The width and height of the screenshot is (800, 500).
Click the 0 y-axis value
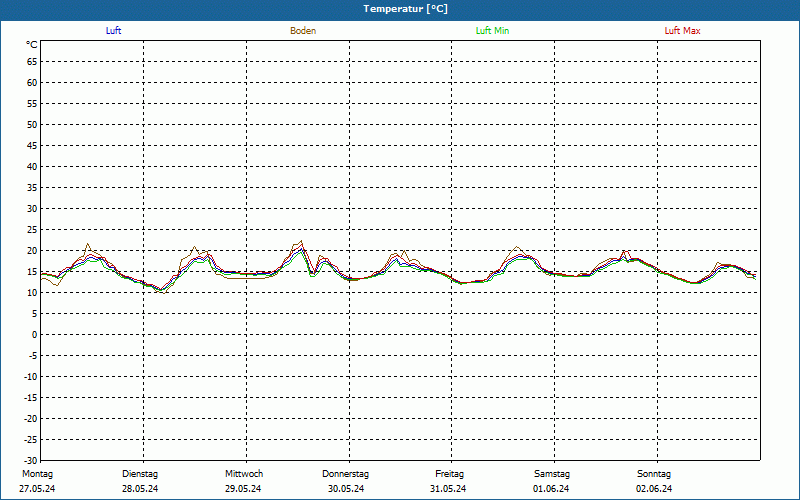[x=35, y=335]
